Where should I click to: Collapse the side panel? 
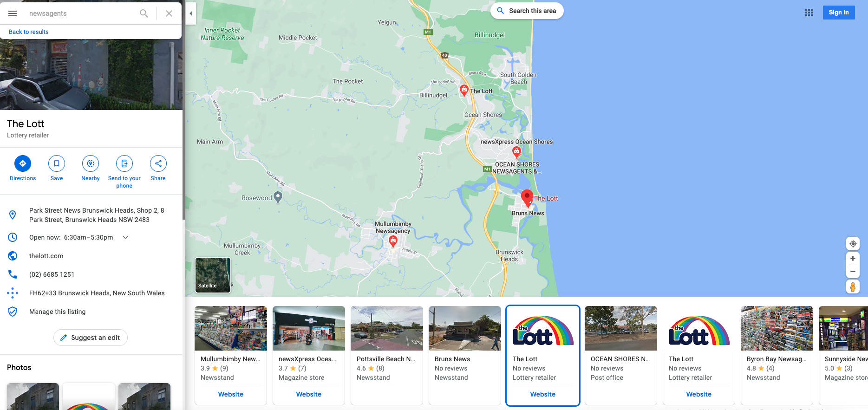click(x=191, y=13)
